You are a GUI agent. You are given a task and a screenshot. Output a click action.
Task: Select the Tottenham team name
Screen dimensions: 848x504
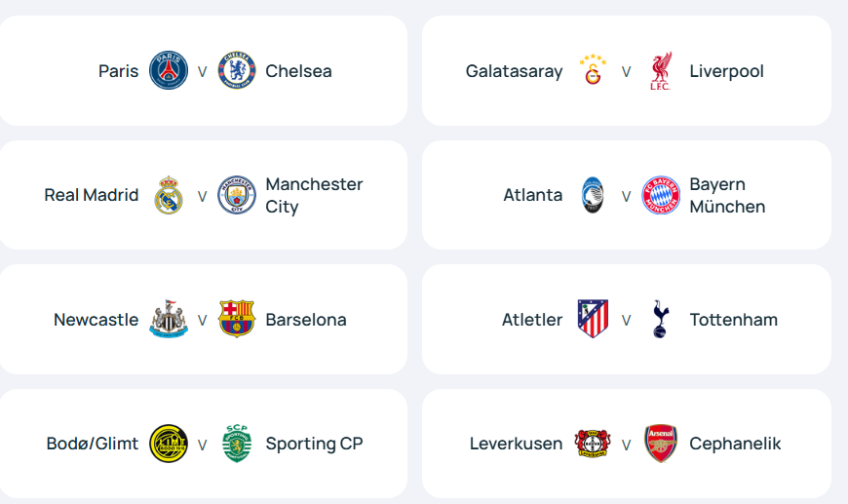click(733, 320)
